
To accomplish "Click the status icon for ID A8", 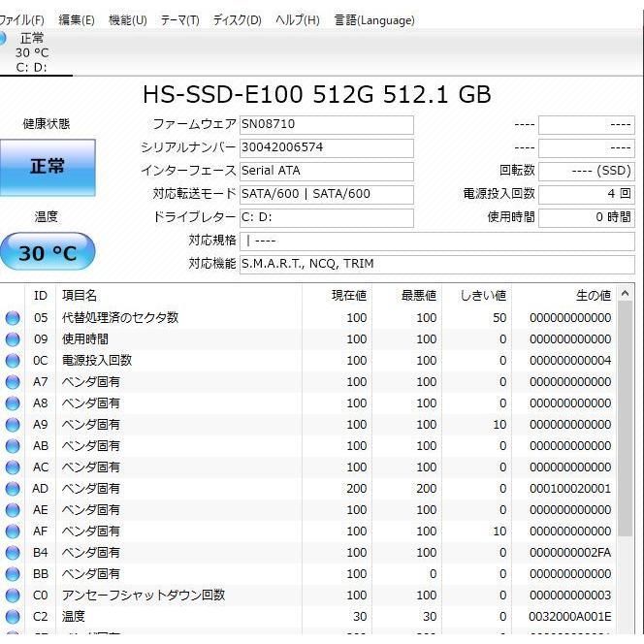I will pyautogui.click(x=13, y=403).
